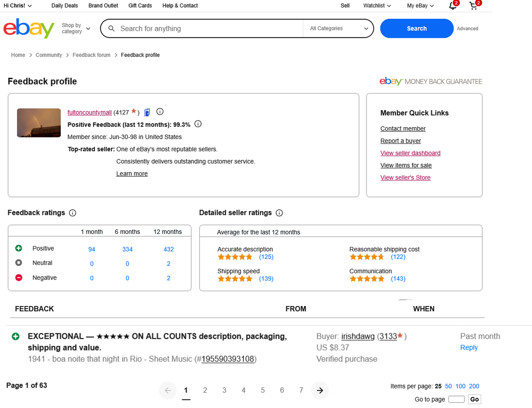Screen dimensions: 532x408
Task: Expand the Hi Chris account dropdown
Action: [x=17, y=6]
